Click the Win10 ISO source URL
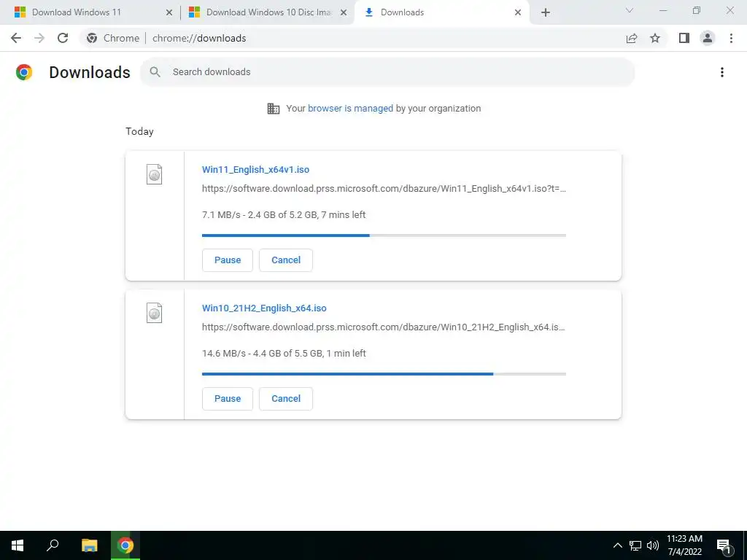 pos(384,327)
